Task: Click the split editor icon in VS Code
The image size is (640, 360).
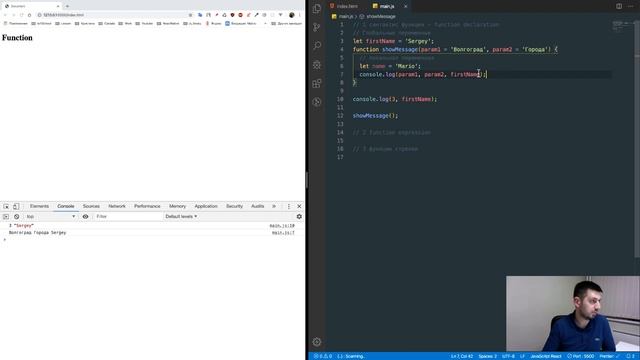Action: tap(619, 6)
